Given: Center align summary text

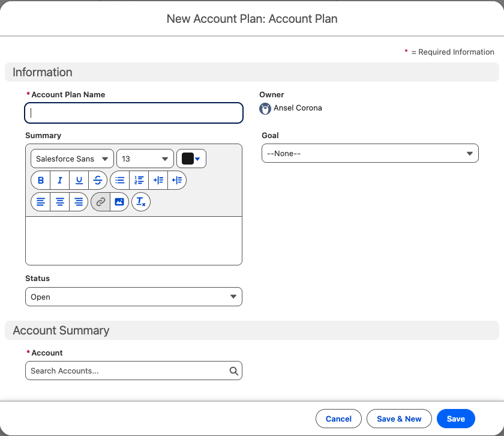Looking at the screenshot, I should click(x=60, y=202).
